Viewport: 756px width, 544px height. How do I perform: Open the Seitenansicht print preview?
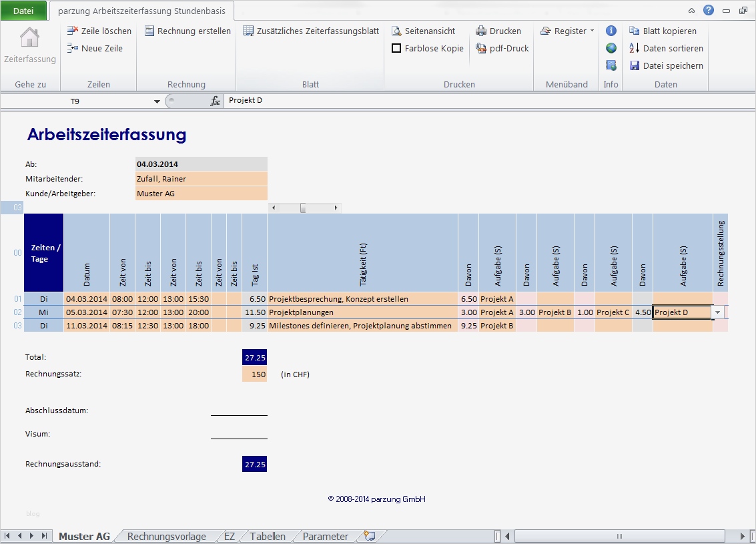tap(423, 31)
